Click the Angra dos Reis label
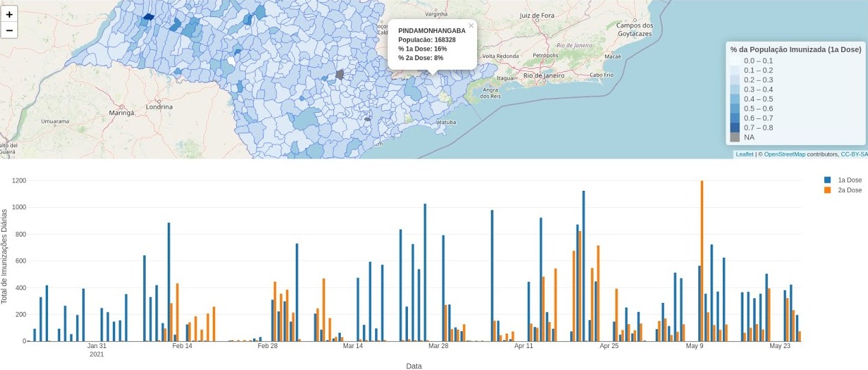868x370 pixels. (x=491, y=93)
